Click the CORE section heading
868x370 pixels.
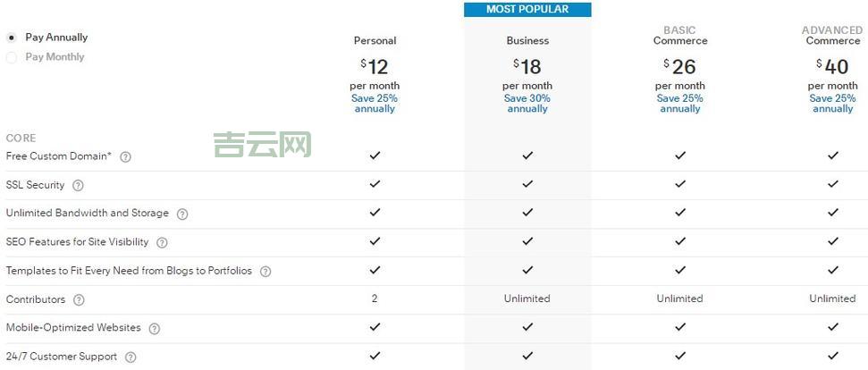21,138
